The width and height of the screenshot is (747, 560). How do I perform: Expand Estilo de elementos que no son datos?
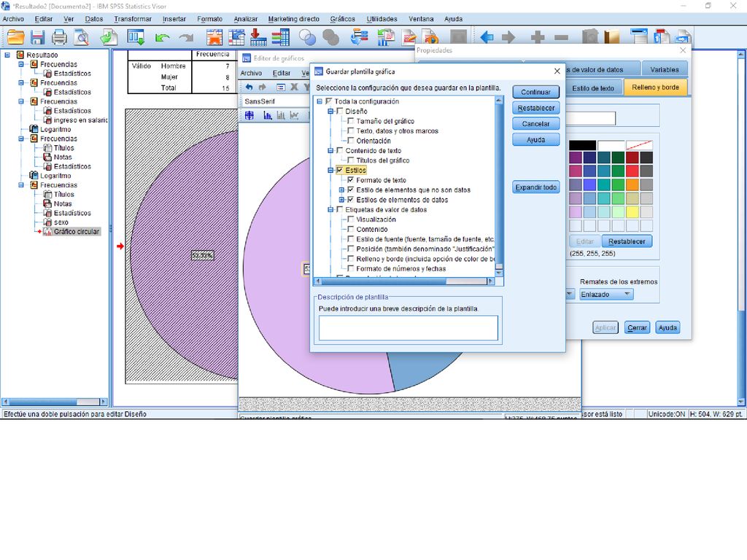point(341,190)
